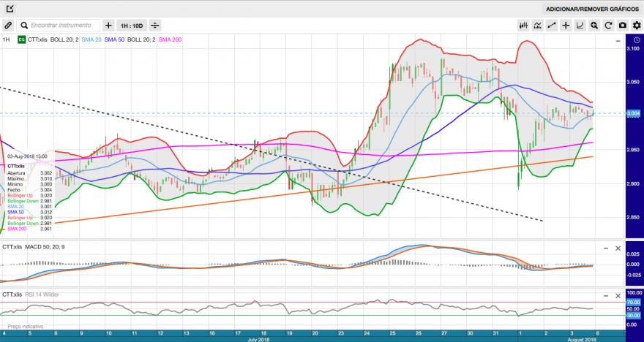Screen dimensions: 644x342
Task: Click the curve scale chart icon
Action: (x=580, y=26)
